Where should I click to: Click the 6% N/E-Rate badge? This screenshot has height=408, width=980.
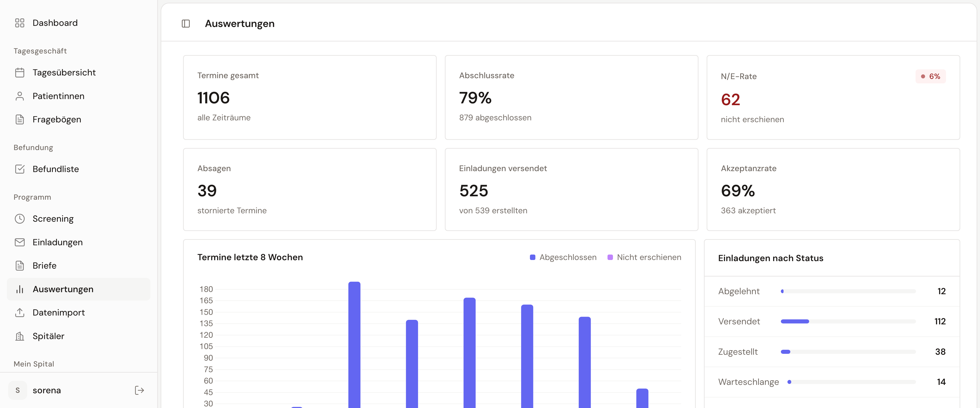pyautogui.click(x=931, y=76)
